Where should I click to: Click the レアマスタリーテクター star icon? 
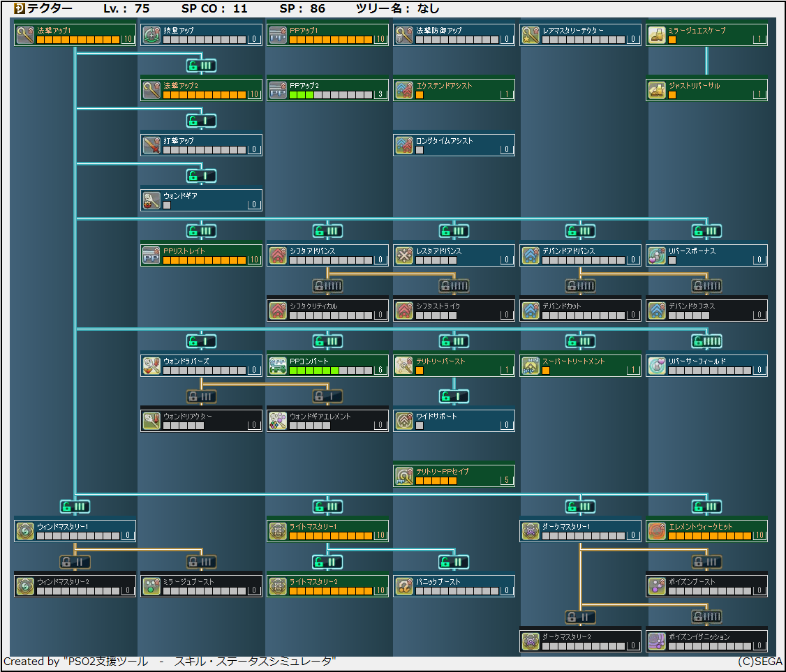pos(531,35)
